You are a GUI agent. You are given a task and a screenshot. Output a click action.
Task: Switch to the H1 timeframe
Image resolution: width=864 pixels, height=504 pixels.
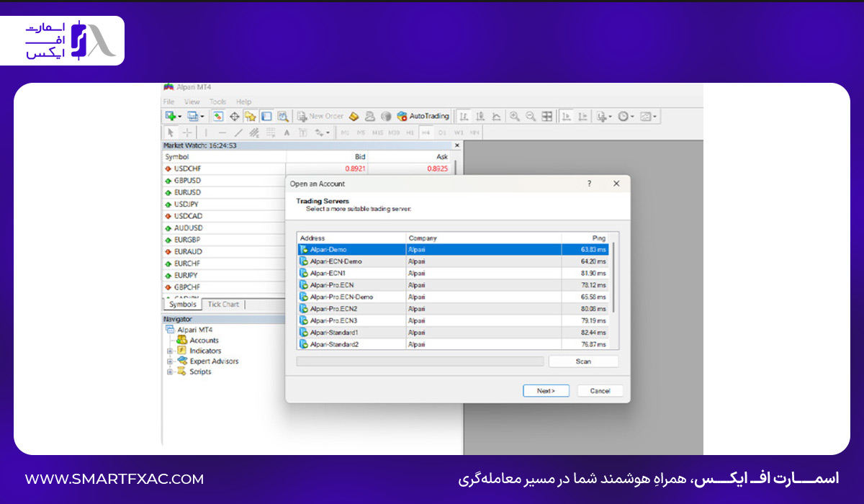tap(410, 132)
